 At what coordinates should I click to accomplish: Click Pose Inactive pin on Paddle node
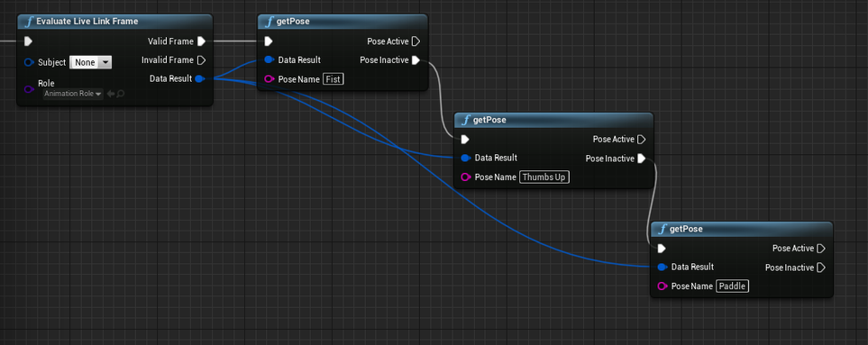821,268
